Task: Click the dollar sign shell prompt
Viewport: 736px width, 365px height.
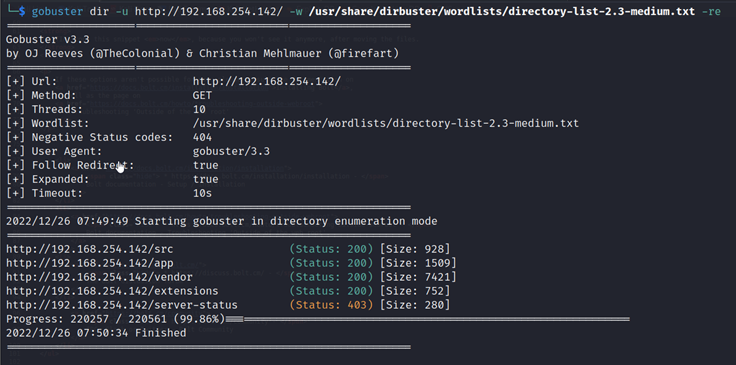Action: [x=22, y=11]
